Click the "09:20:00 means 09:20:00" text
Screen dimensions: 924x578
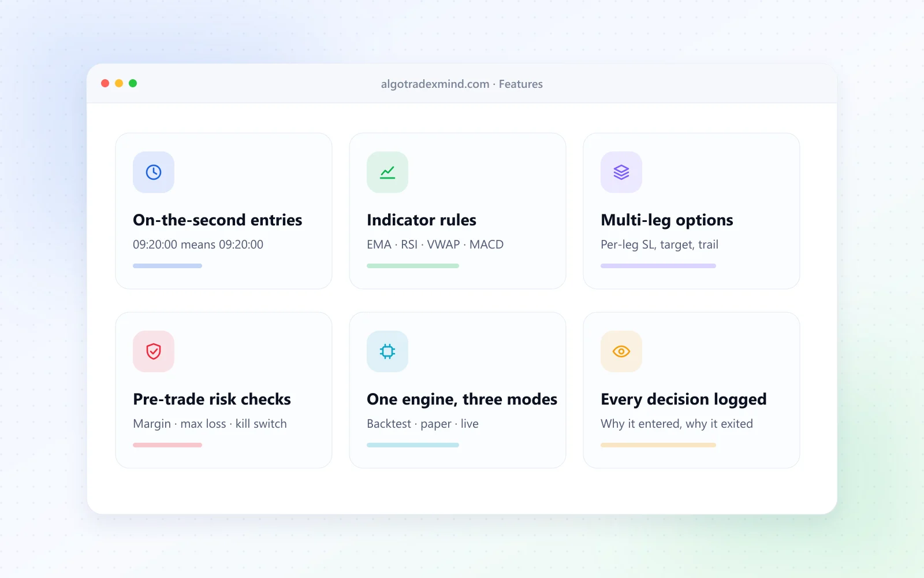coord(198,244)
